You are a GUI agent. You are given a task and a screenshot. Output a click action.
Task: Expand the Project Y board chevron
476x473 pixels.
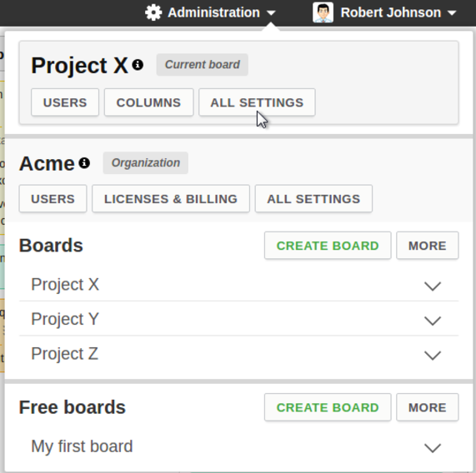433,321
